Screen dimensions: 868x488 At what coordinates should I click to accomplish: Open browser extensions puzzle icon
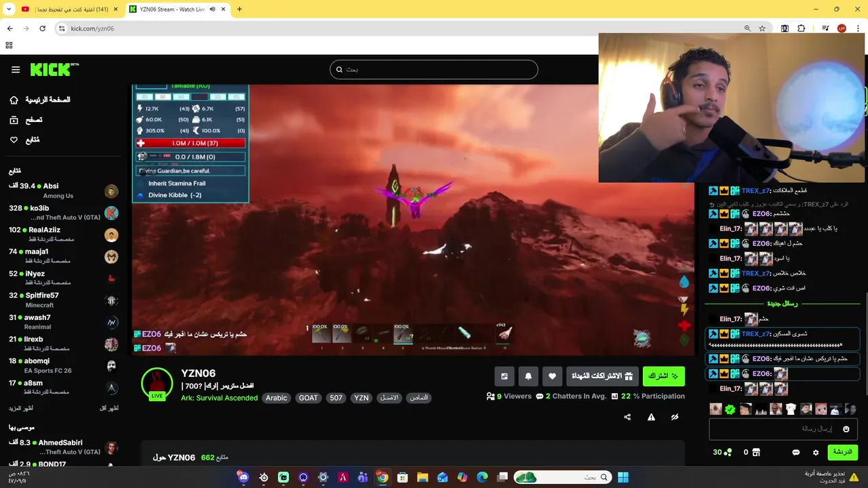point(802,28)
